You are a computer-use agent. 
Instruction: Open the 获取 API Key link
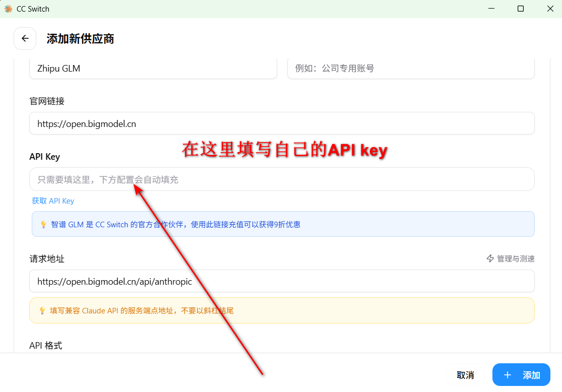tap(53, 201)
